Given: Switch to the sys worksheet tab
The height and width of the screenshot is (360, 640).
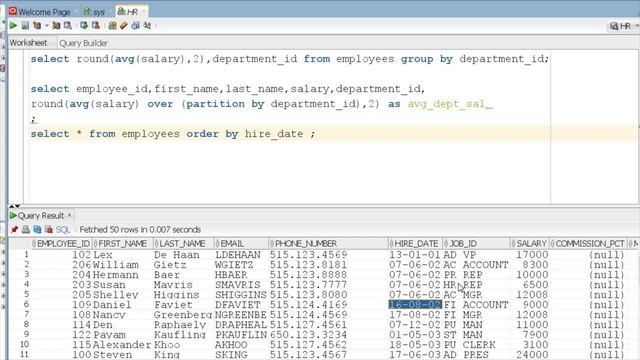Looking at the screenshot, I should pyautogui.click(x=94, y=11).
